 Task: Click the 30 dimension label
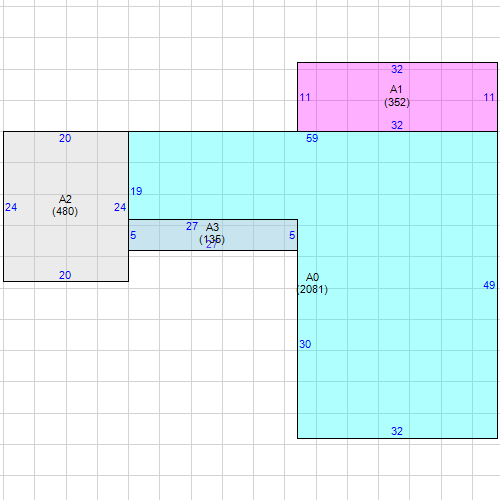click(x=305, y=344)
